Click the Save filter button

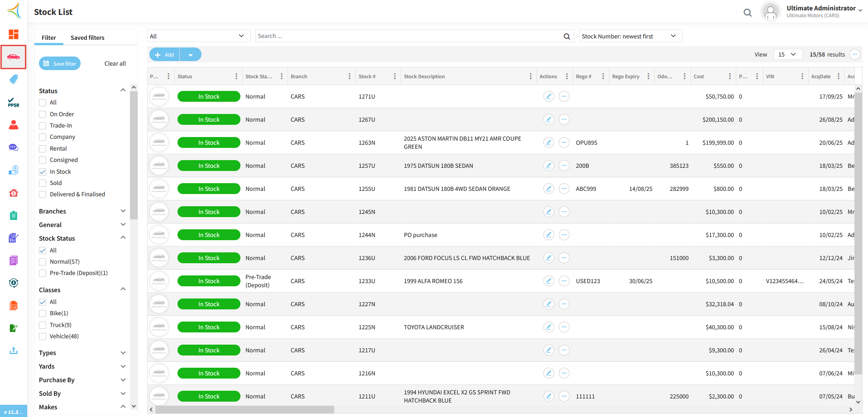60,64
